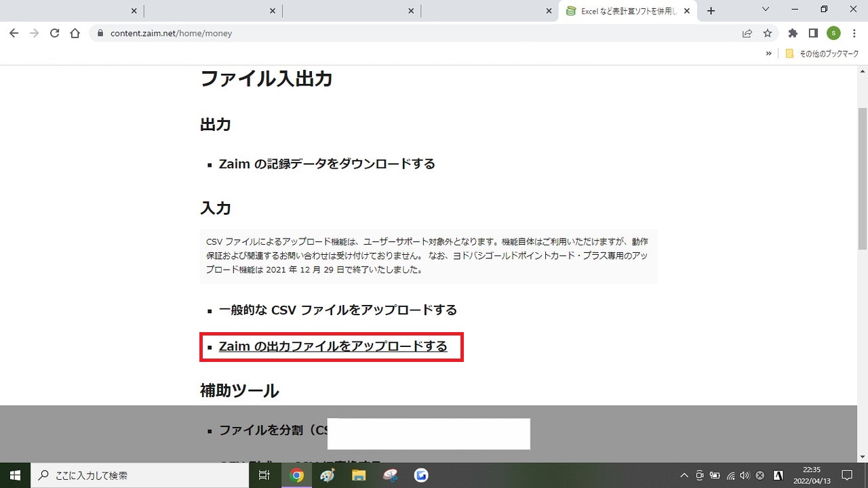Click the scrollbar up arrow
Image resolution: width=868 pixels, height=488 pixels.
(863, 70)
